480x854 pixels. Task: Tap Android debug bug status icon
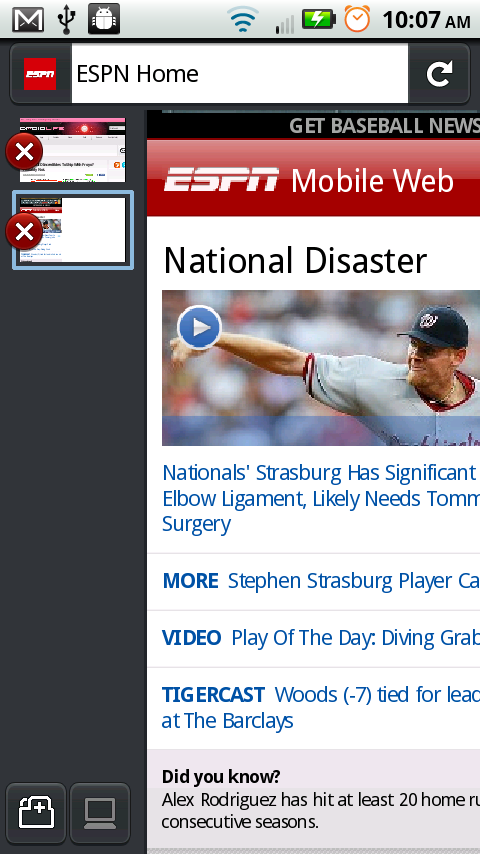point(104,19)
